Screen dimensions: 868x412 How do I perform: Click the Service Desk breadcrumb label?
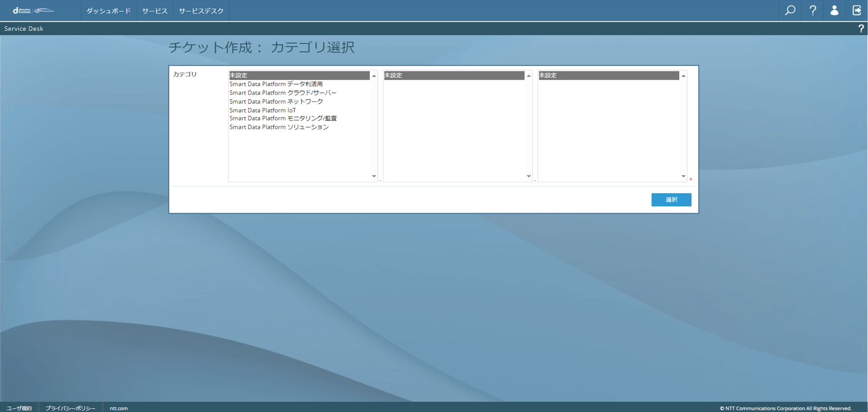[x=24, y=29]
